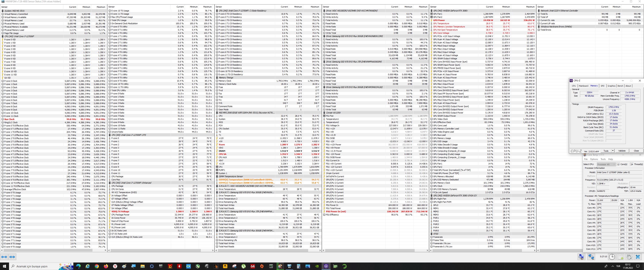Switch to About tab in CPU-Z
The height and width of the screenshot is (270, 644).
click(x=628, y=86)
